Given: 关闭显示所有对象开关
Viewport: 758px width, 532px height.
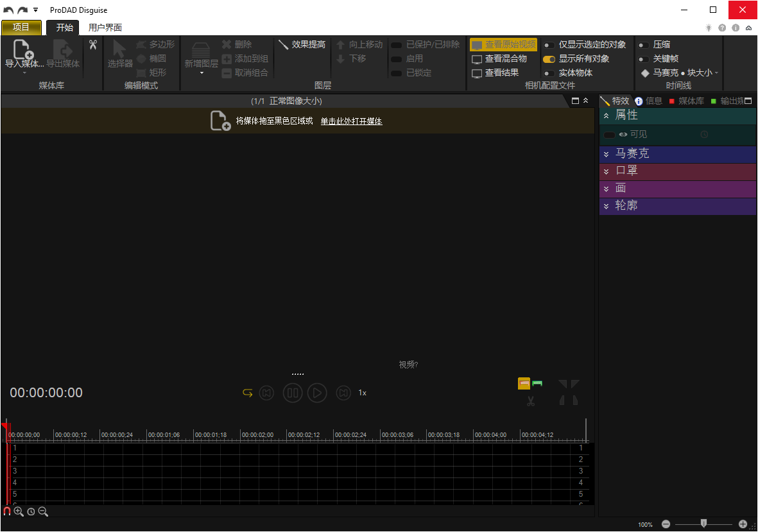Looking at the screenshot, I should (x=549, y=58).
